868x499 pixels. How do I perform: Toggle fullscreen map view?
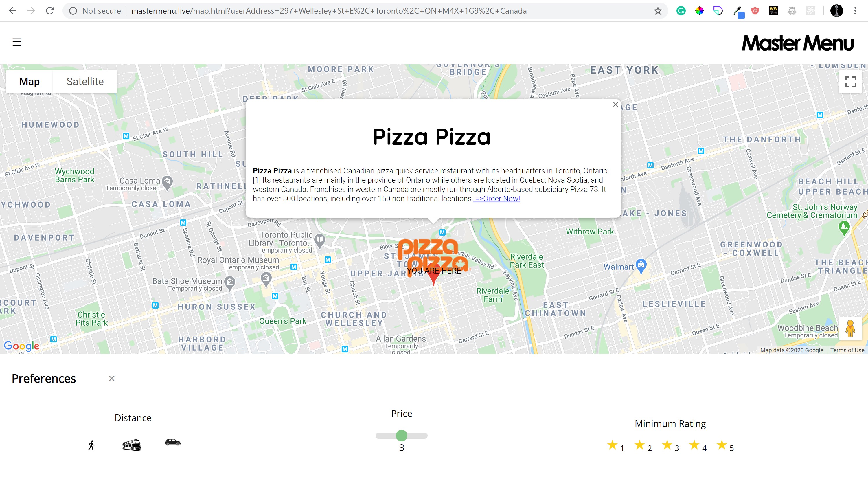click(x=850, y=82)
